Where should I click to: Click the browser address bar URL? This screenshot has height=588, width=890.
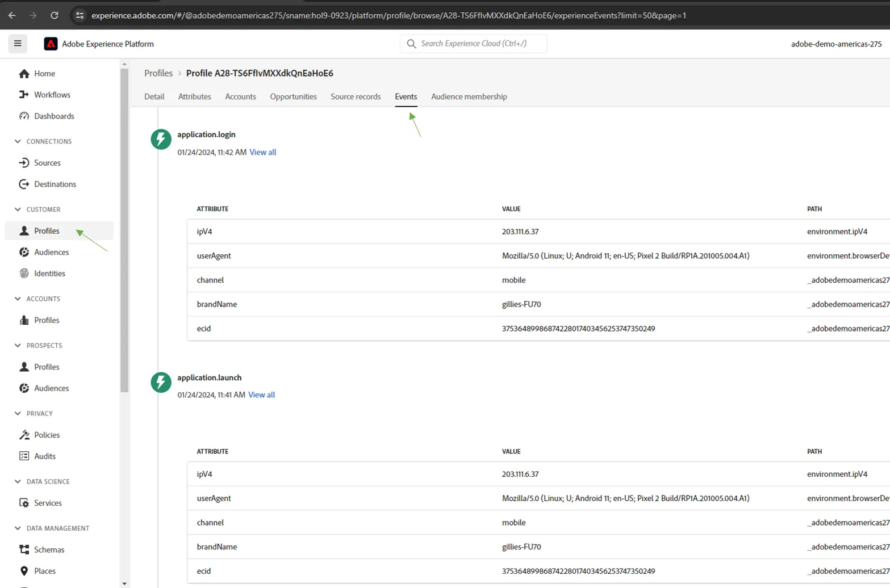pos(388,15)
